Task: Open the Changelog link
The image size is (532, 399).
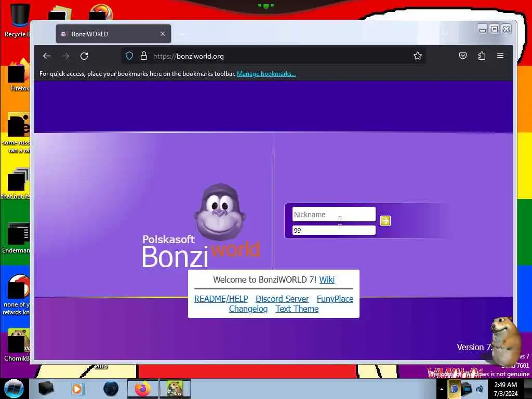Action: [x=248, y=309]
